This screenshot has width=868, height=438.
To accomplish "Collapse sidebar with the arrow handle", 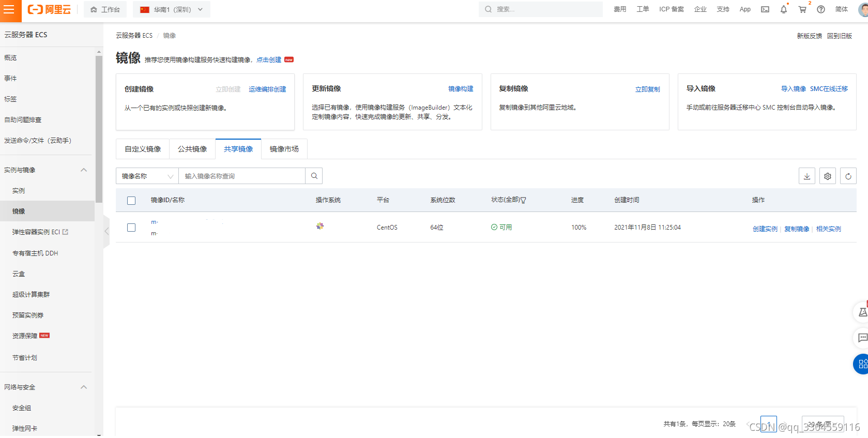I will pyautogui.click(x=106, y=231).
